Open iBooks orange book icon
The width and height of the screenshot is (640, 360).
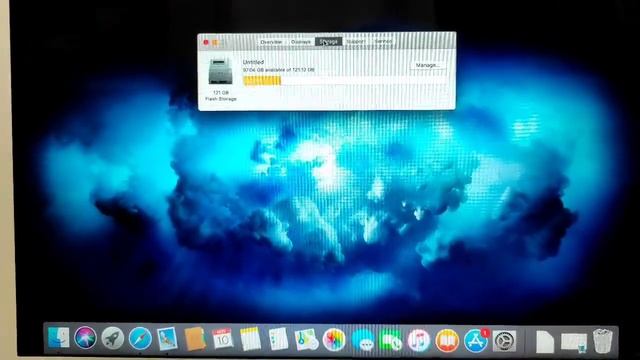click(447, 341)
